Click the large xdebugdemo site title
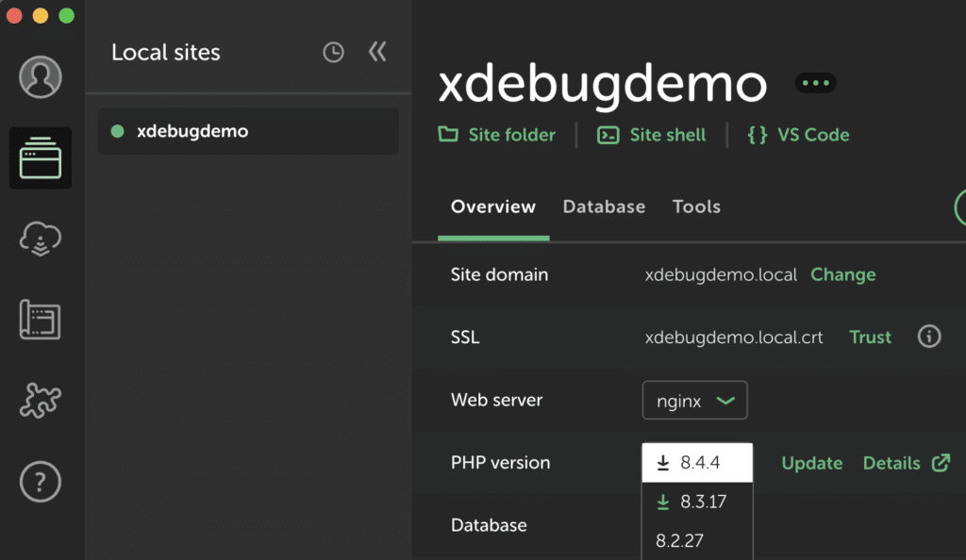 tap(603, 84)
